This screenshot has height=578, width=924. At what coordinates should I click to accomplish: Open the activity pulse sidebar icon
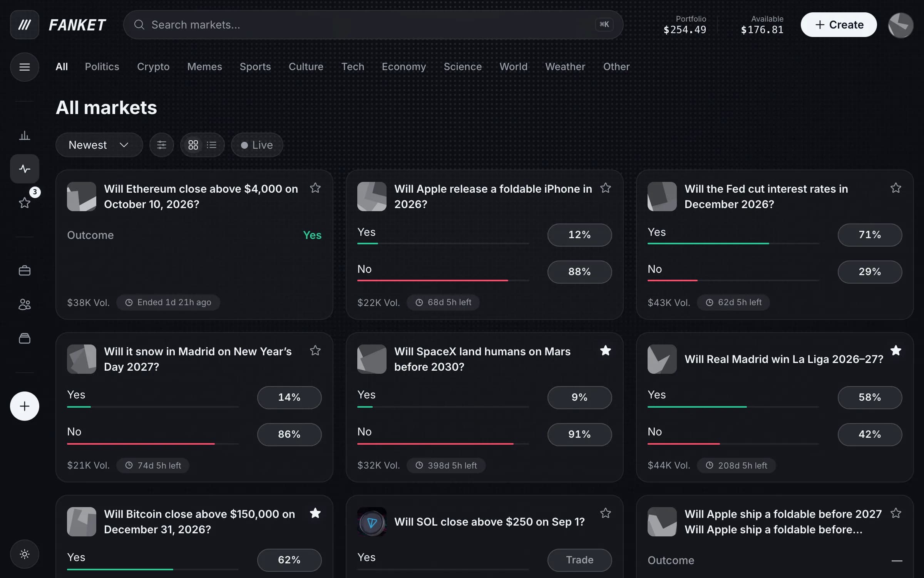click(24, 169)
